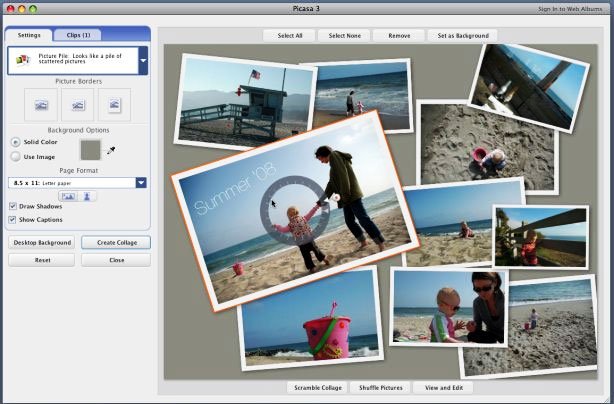Screen dimensions: 614x404
Task: Open the gray background color swatch
Action: (90, 150)
